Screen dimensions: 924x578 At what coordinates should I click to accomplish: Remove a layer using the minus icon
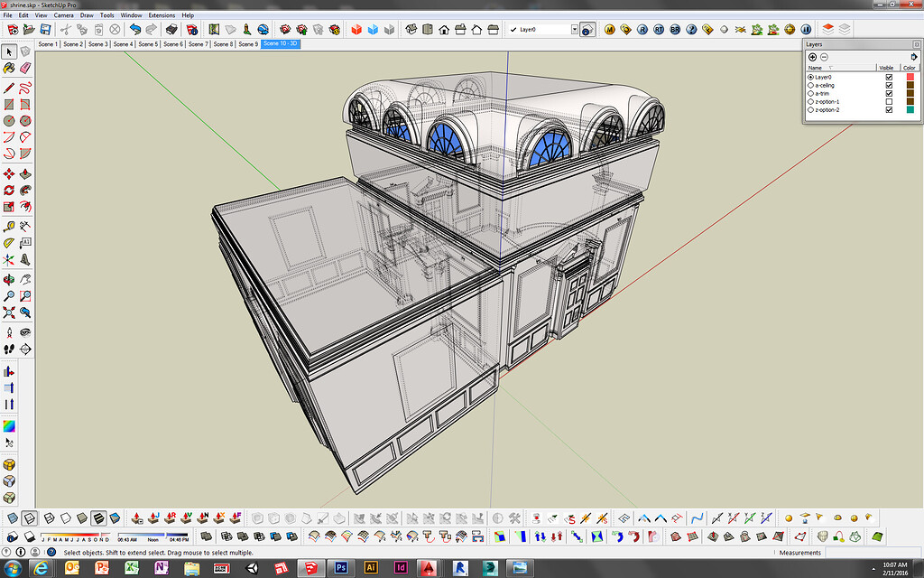[x=824, y=57]
